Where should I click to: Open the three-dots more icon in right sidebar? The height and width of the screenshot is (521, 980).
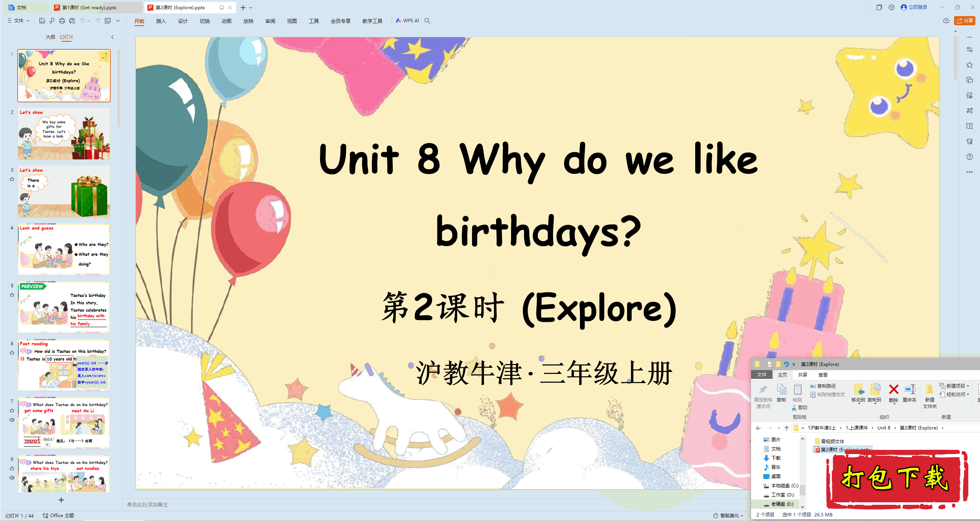coord(970,172)
